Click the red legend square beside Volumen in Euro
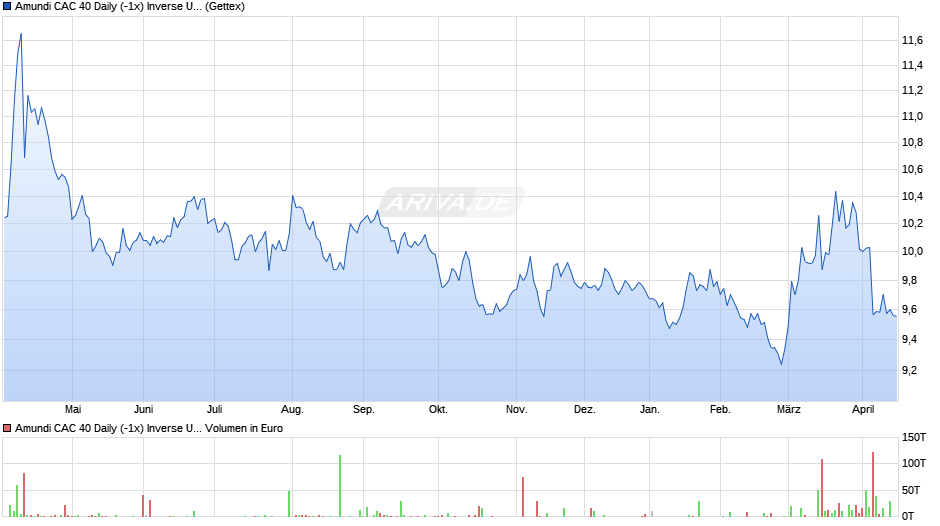This screenshot has width=940, height=526. pyautogui.click(x=7, y=428)
